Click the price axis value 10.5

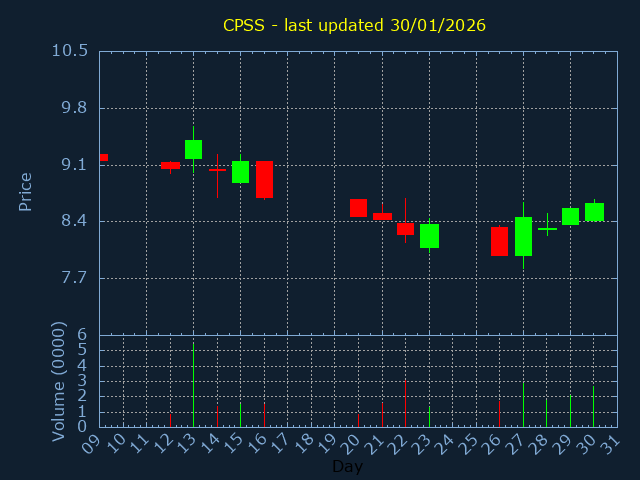pos(70,51)
